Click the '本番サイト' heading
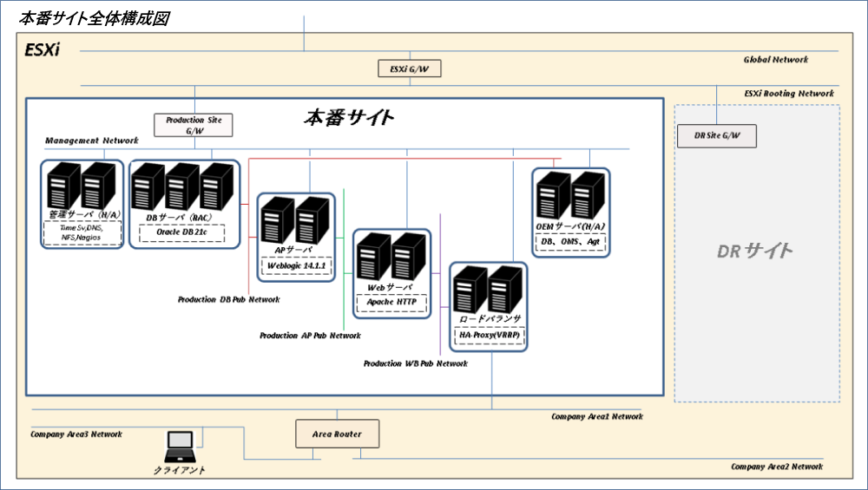Screen dimensions: 868x490 (x=349, y=118)
